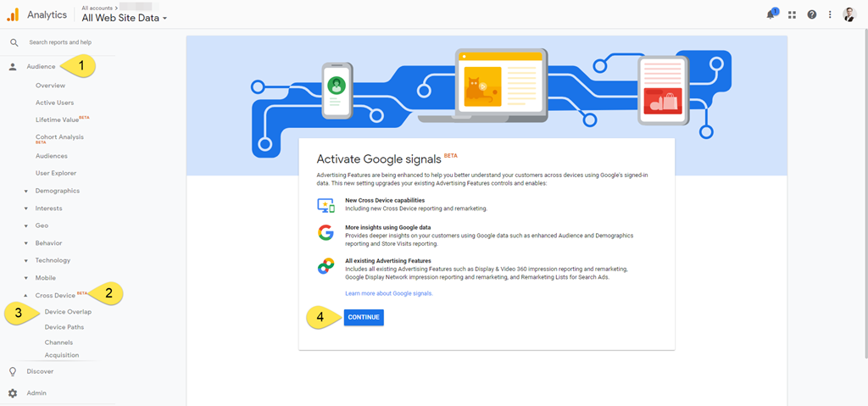Open the help question mark icon

(811, 15)
